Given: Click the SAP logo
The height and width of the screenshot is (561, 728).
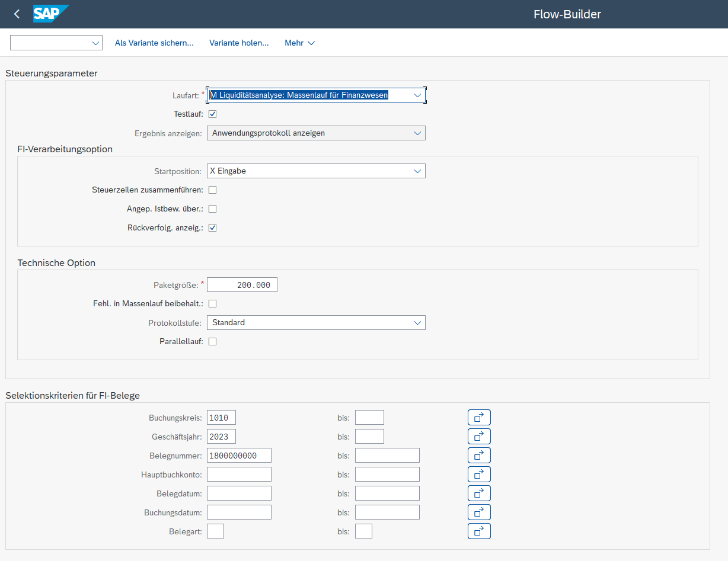Looking at the screenshot, I should [x=50, y=14].
